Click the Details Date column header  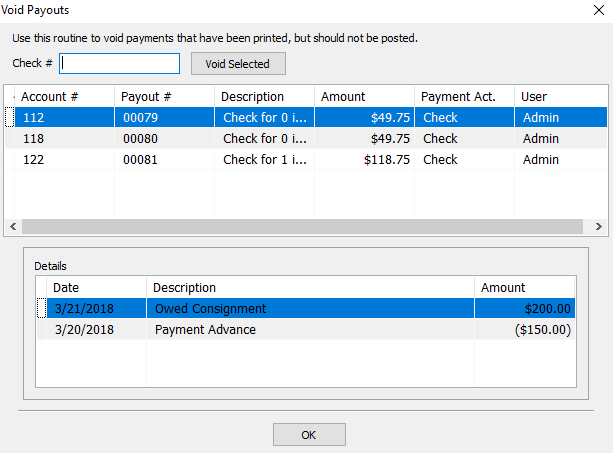tap(97, 288)
